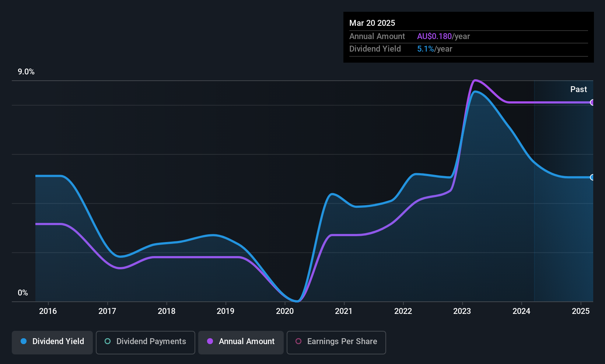Viewport: 605px width, 364px height.
Task: Click the blue Dividend Yield endpoint marker
Action: pyautogui.click(x=592, y=178)
